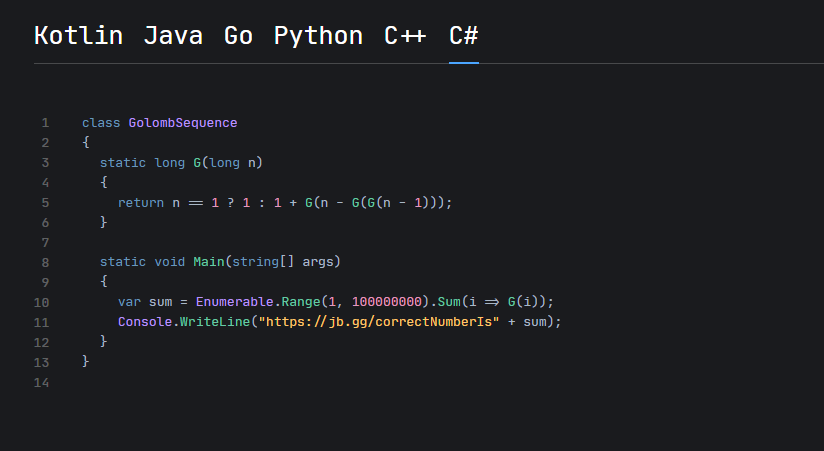Image resolution: width=824 pixels, height=451 pixels.
Task: Click the "class" keyword on line 1
Action: pyautogui.click(x=101, y=123)
